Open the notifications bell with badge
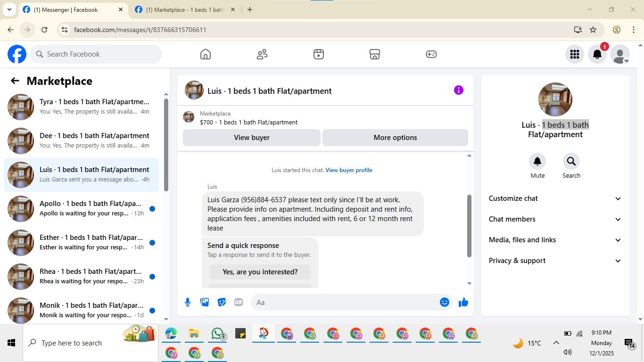Screen dimensions: 644x362 pos(597,54)
